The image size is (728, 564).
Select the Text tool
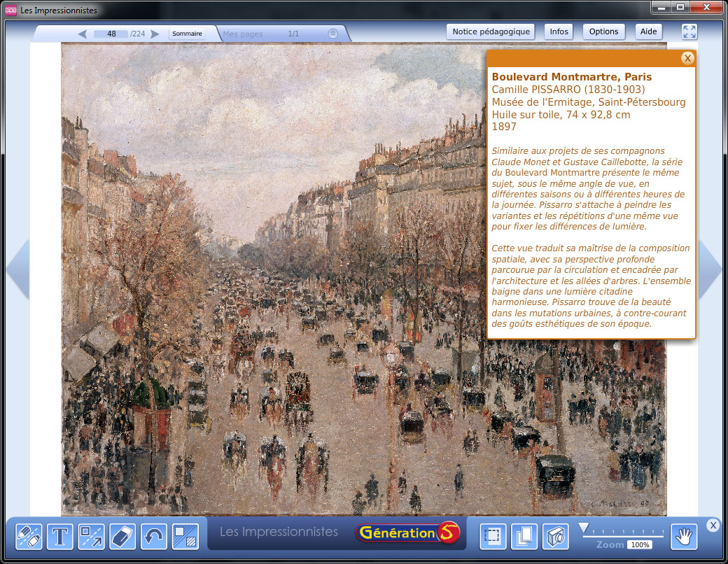(x=60, y=537)
